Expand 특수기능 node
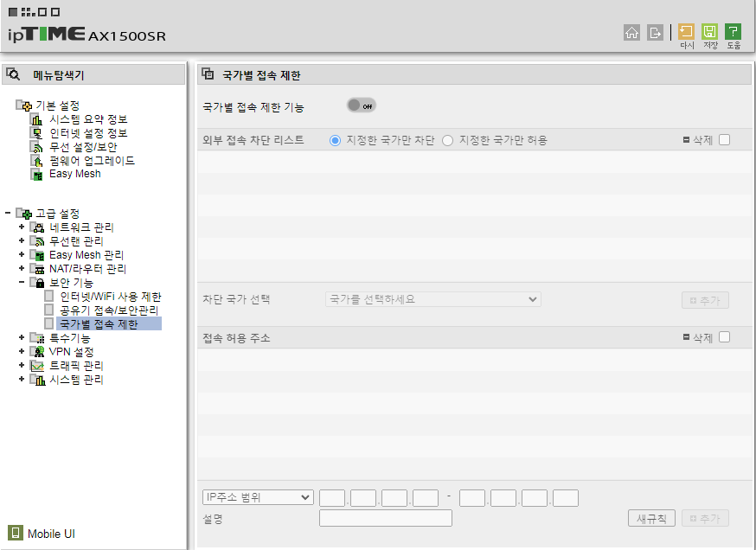The width and height of the screenshot is (756, 550). [x=22, y=337]
